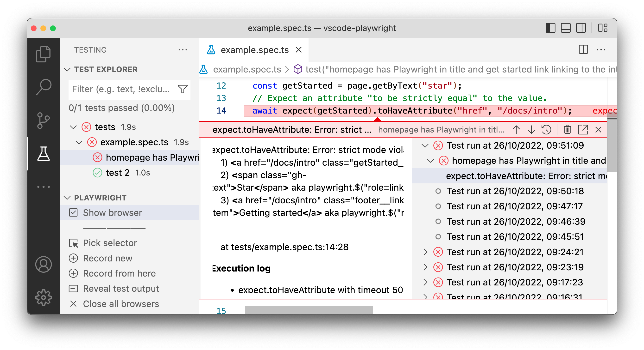This screenshot has width=644, height=350.
Task: Open the Accounts icon near the bottom
Action: (x=44, y=264)
